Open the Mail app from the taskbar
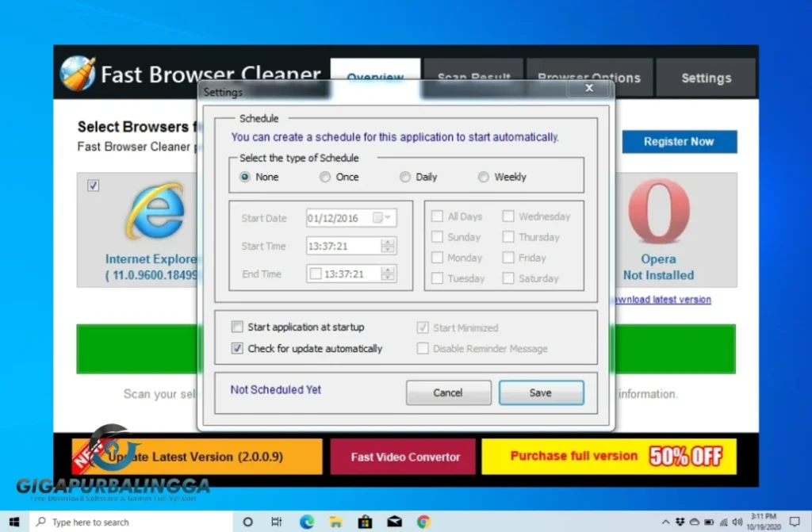Image resolution: width=812 pixels, height=532 pixels. point(393,522)
